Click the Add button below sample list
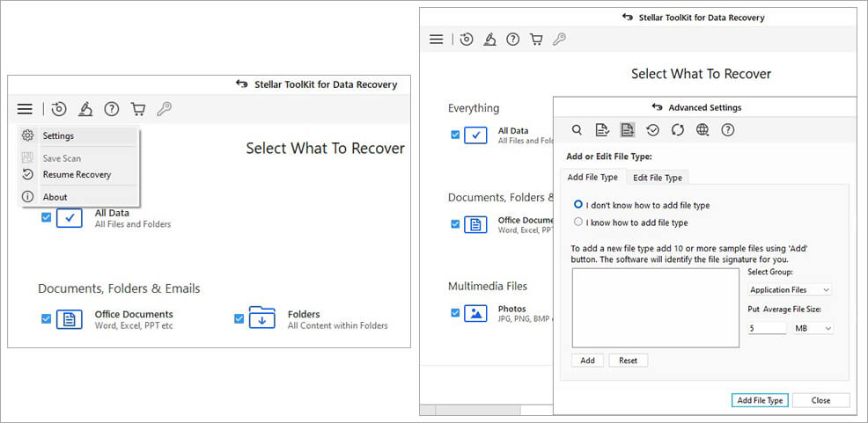The height and width of the screenshot is (423, 868). pyautogui.click(x=587, y=361)
